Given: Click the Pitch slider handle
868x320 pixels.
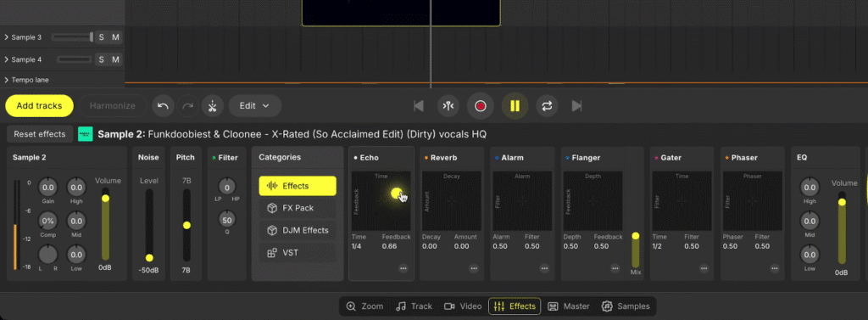Looking at the screenshot, I should (186, 225).
